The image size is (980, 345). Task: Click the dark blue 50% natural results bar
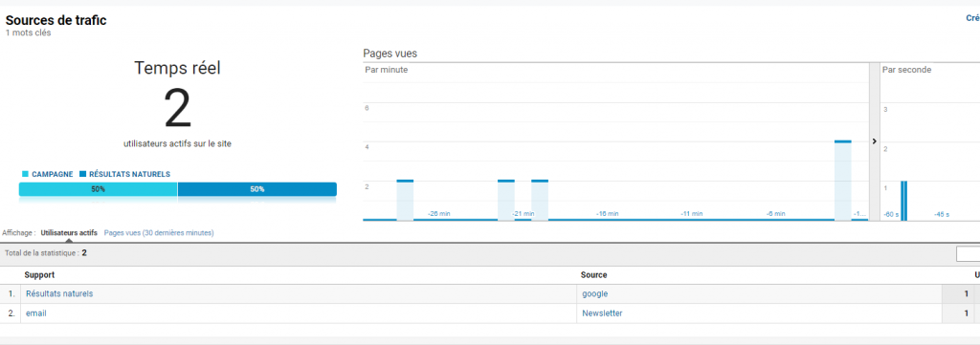tap(256, 189)
